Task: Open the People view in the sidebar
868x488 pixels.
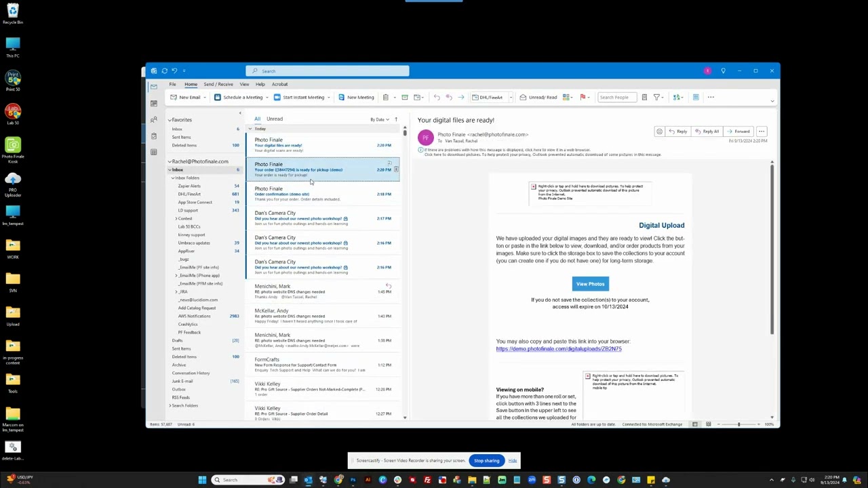Action: click(154, 119)
